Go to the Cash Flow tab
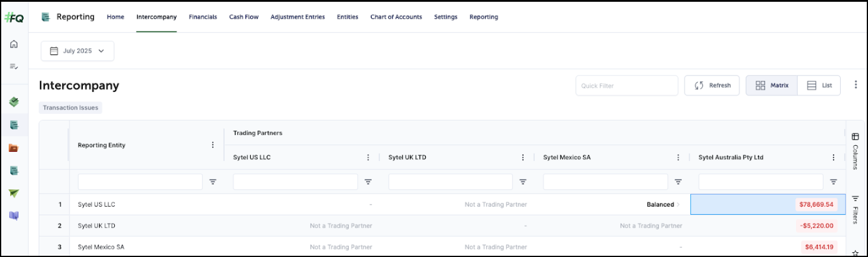 coord(244,17)
